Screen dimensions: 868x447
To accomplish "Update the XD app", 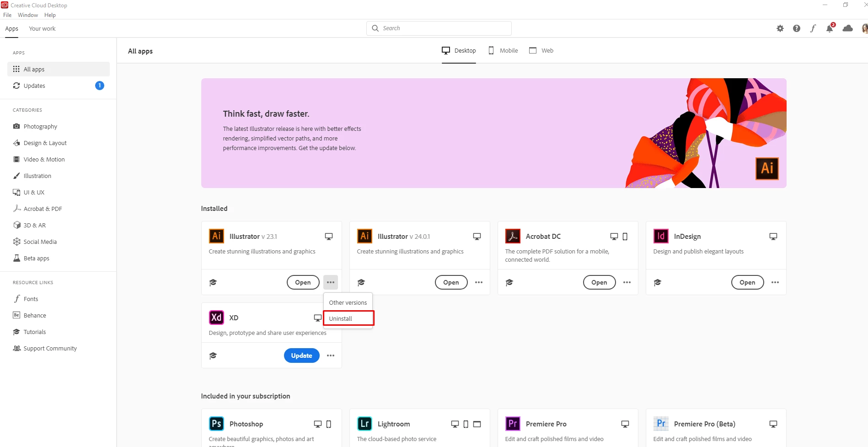I will tap(302, 355).
